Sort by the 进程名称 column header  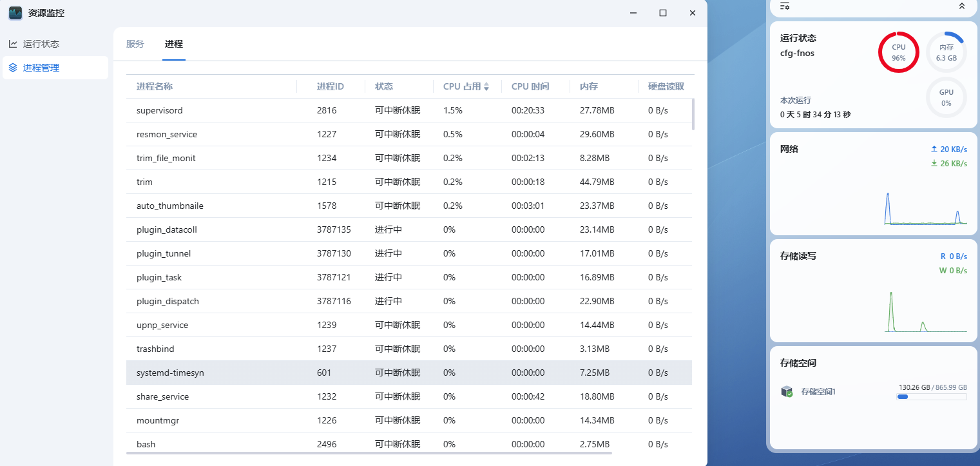[x=155, y=86]
